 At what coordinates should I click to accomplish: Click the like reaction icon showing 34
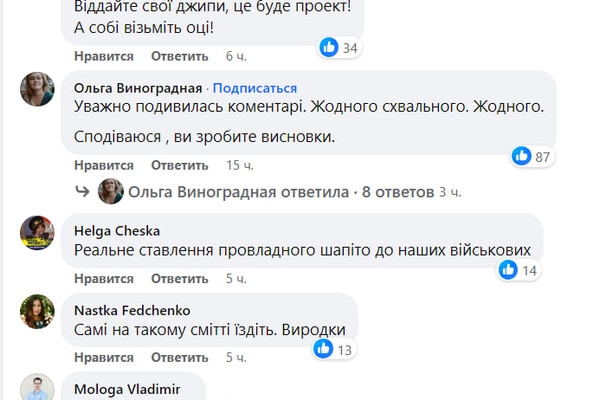click(x=326, y=46)
